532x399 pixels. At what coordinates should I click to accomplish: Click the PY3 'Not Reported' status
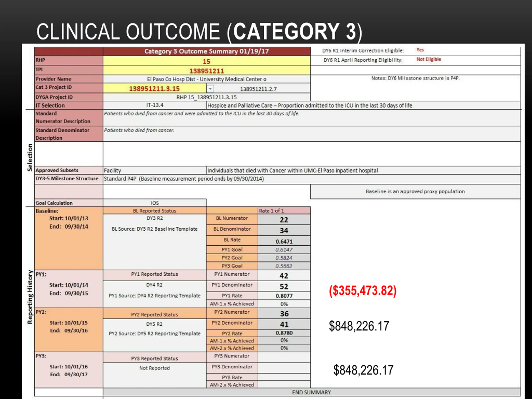(x=155, y=368)
